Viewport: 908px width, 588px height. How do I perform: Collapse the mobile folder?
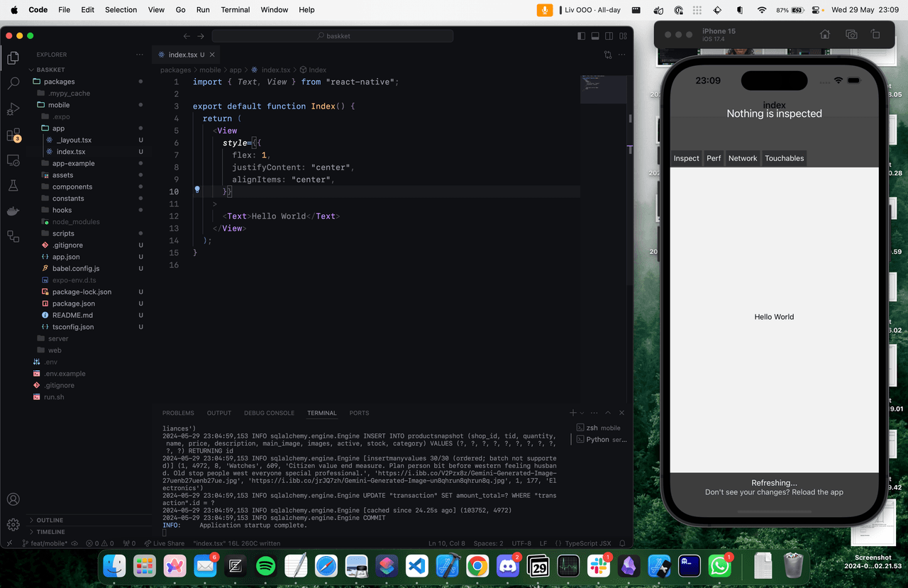tap(59, 105)
